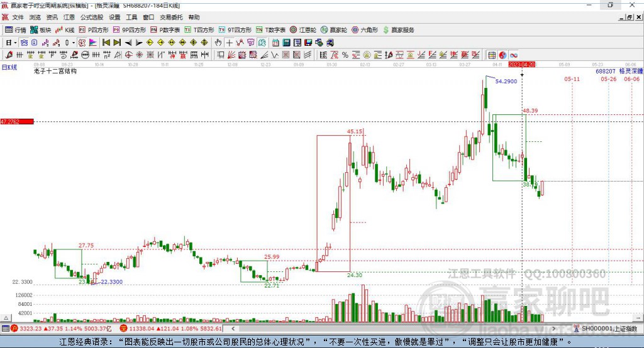Open the T四方形 tool

[199, 30]
